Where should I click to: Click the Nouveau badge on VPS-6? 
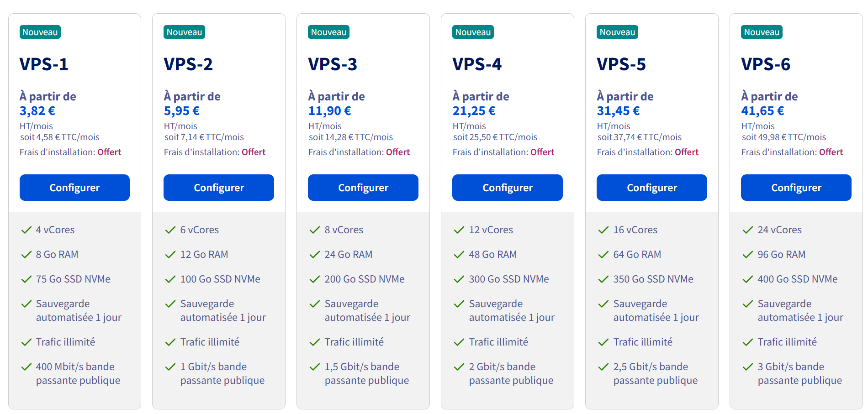762,32
